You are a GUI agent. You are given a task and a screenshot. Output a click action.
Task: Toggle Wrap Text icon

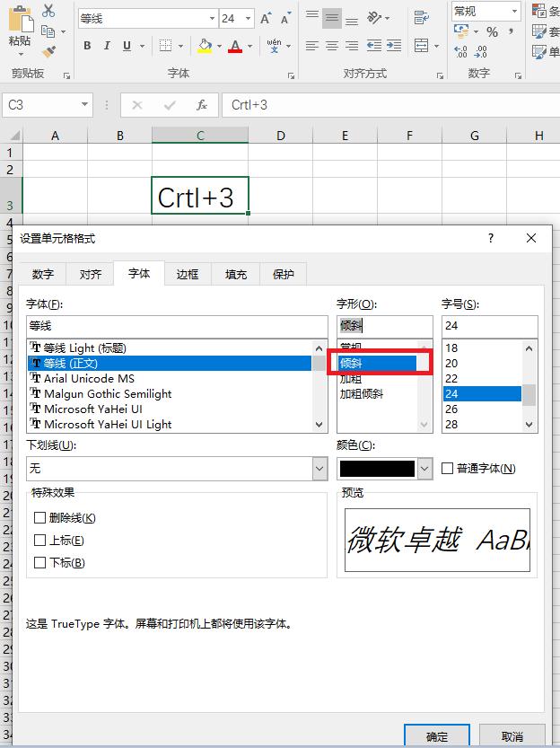point(421,18)
